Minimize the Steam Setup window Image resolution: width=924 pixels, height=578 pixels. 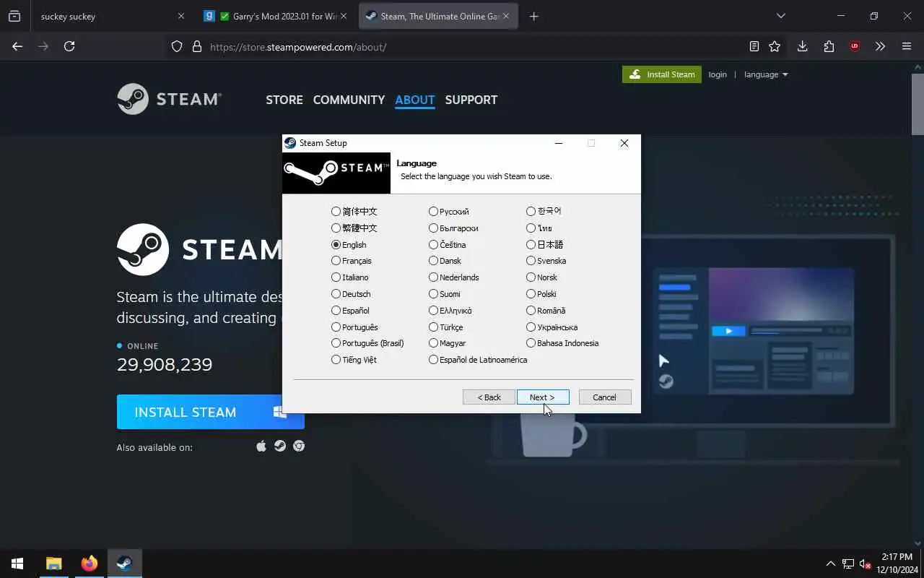coord(558,143)
